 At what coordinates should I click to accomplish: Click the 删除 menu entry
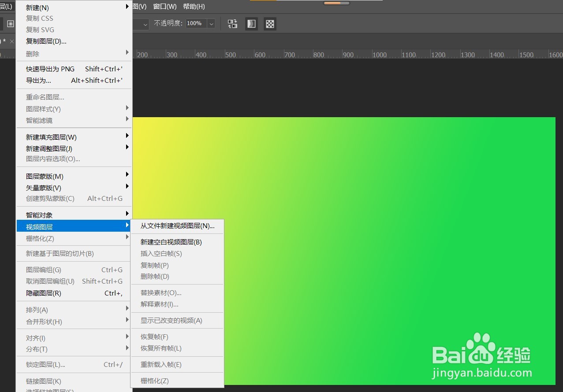click(74, 53)
